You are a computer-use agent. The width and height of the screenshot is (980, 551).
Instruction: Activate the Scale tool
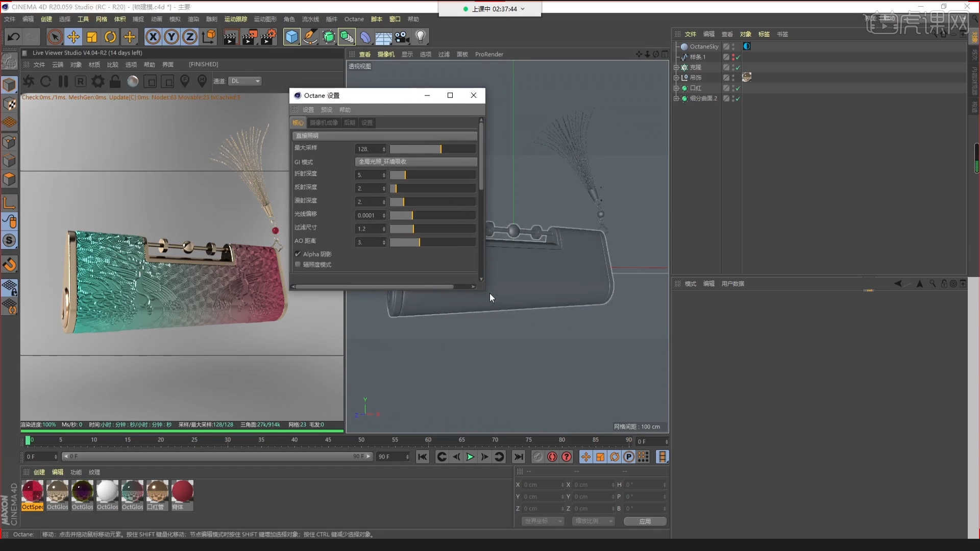point(92,37)
